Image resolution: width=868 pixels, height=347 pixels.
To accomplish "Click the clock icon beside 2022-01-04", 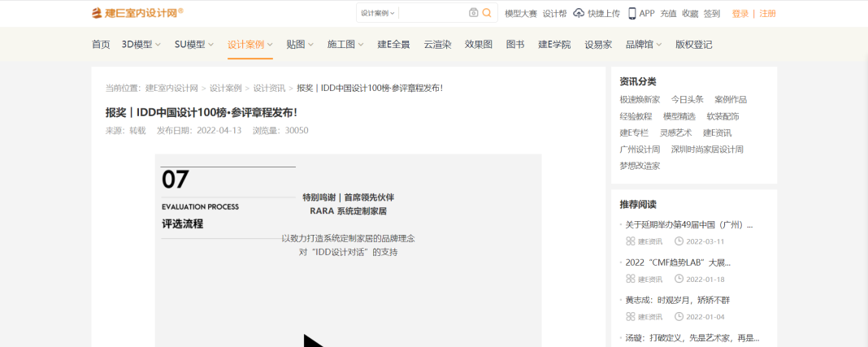I will tap(679, 317).
